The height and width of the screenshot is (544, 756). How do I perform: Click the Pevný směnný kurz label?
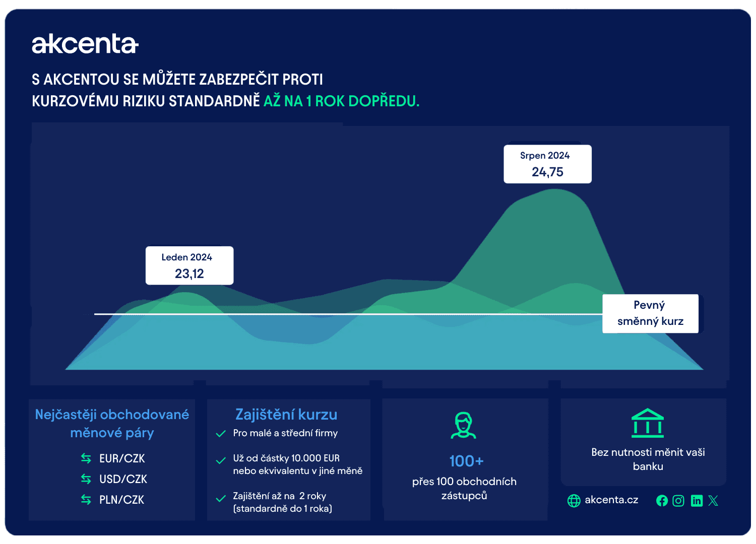(650, 313)
